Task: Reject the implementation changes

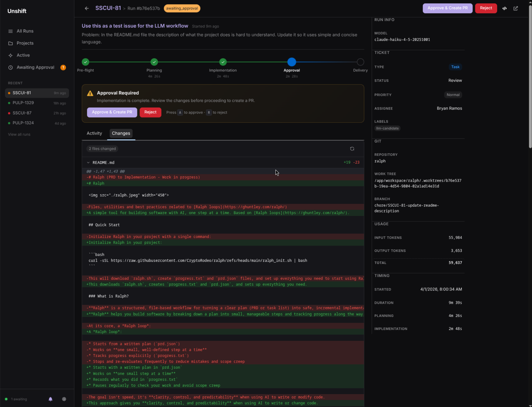Action: [150, 112]
